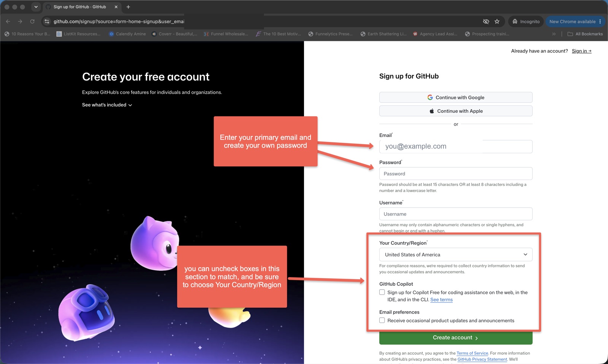
Task: Open the Funnel Wholesale bookmark
Action: pyautogui.click(x=226, y=34)
